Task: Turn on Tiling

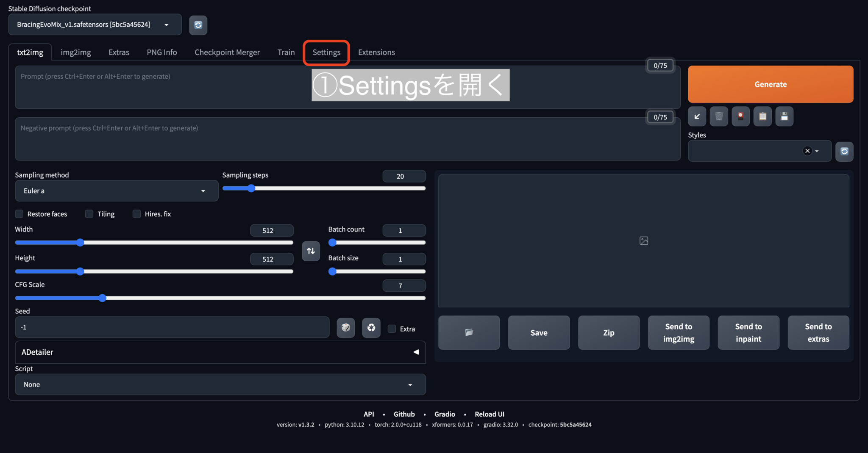Action: pyautogui.click(x=89, y=214)
